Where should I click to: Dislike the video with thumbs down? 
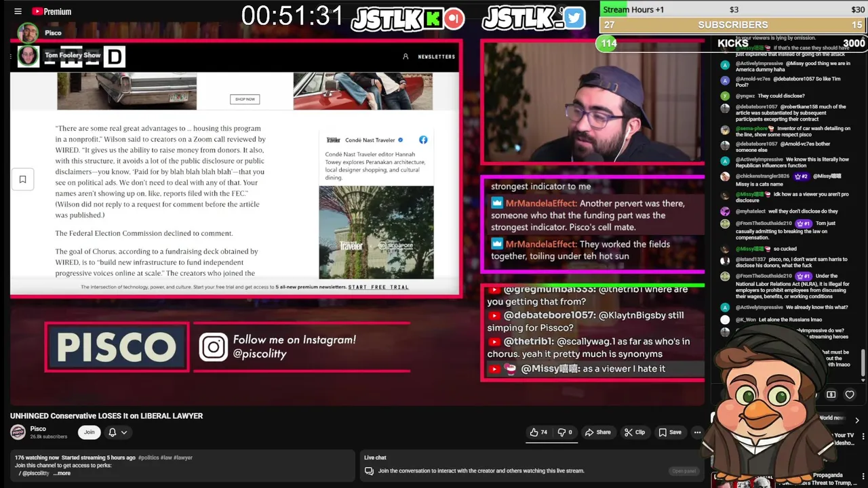[x=564, y=432]
